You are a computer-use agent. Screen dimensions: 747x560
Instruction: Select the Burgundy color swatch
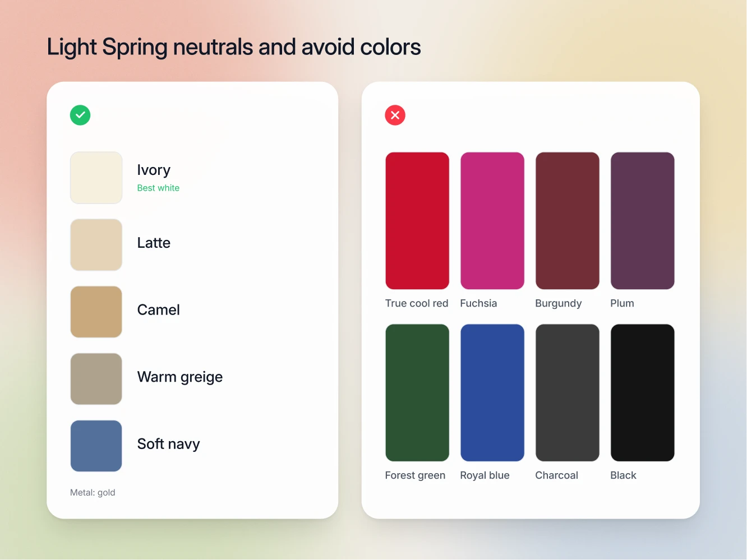click(568, 221)
